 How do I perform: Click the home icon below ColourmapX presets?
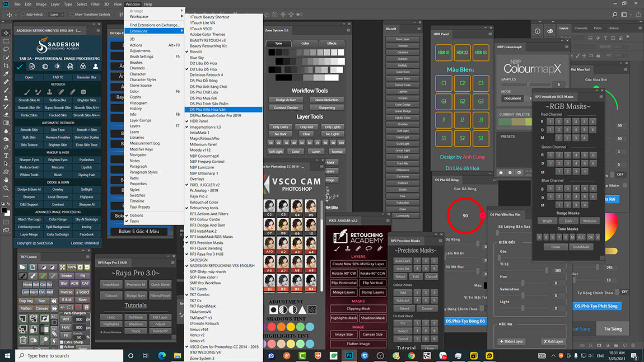(x=501, y=173)
